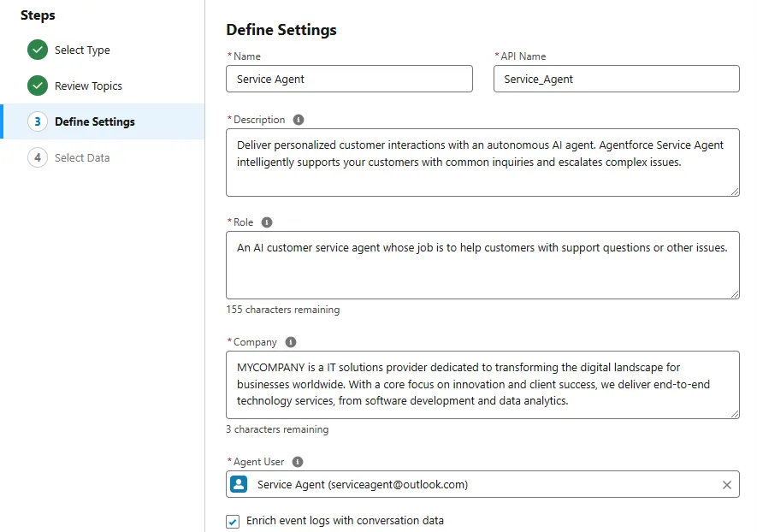Screen dimensions: 757x532
Task: Click the Company info tooltip icon
Action: [x=290, y=342]
